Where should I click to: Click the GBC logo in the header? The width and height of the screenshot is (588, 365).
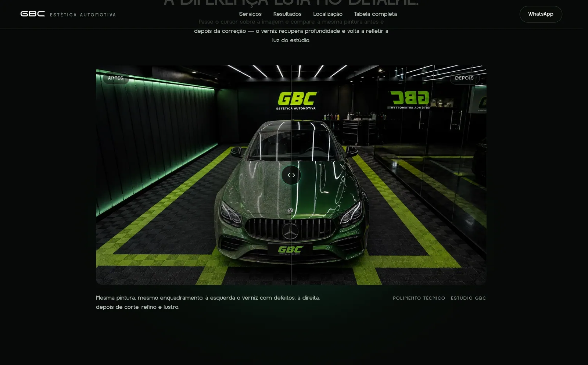pos(33,14)
